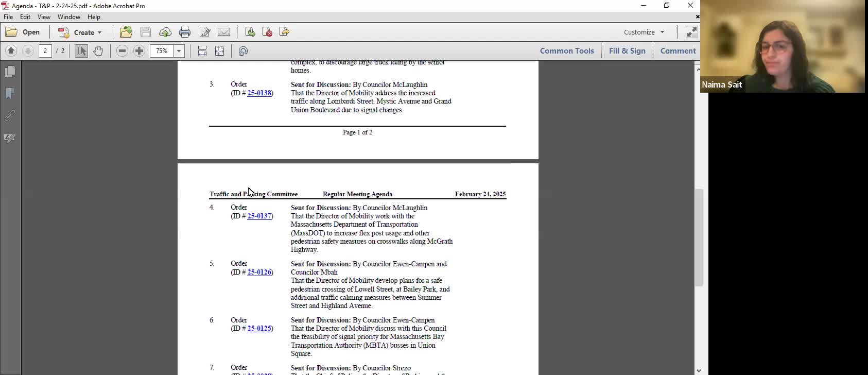868x375 pixels.
Task: Show Page Thumbnails side panel
Action: point(10,71)
